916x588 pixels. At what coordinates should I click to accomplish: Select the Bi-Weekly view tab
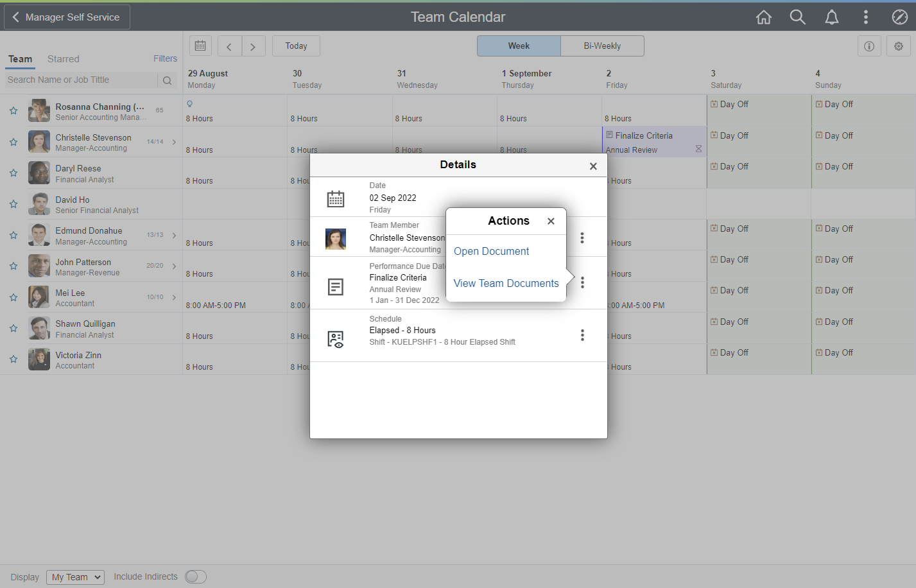coord(602,46)
